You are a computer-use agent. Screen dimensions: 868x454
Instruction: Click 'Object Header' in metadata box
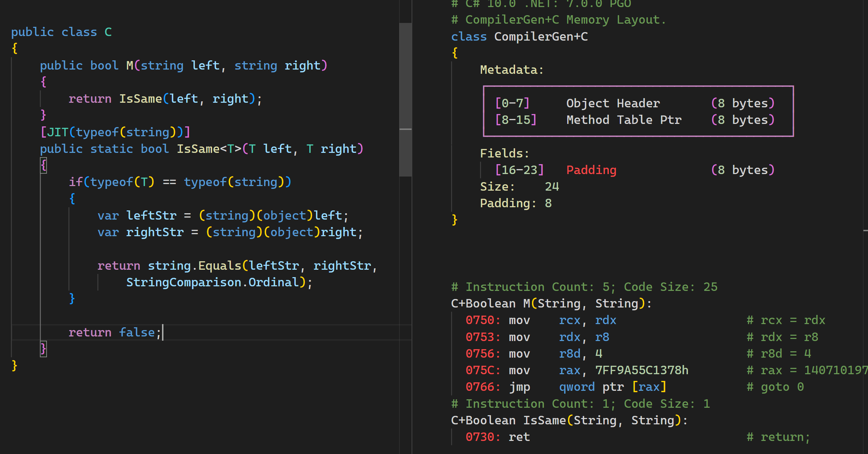tap(613, 103)
